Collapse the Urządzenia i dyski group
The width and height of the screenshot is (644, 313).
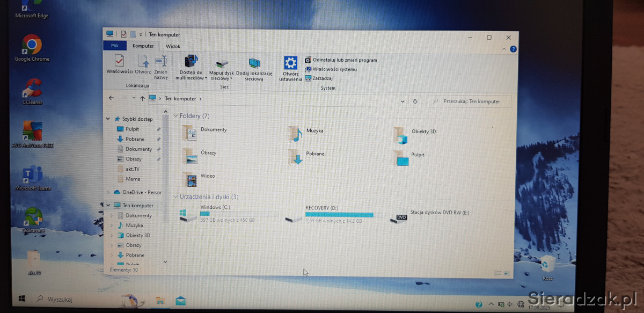coord(175,197)
